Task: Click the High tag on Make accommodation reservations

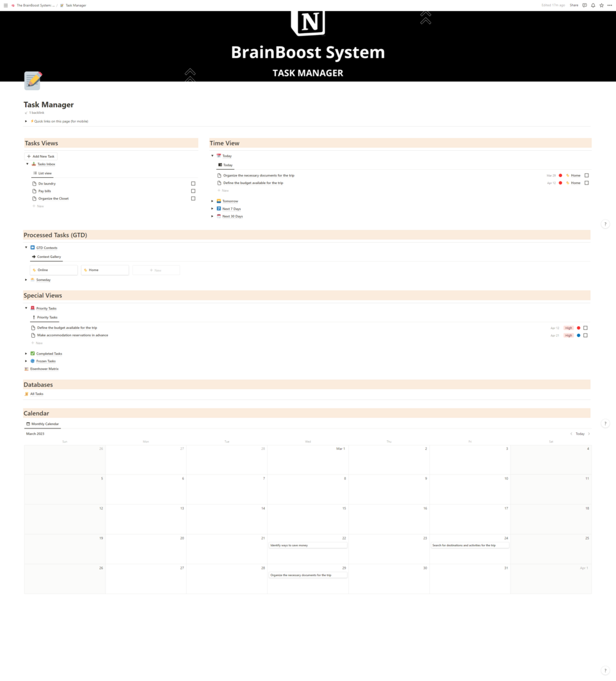Action: click(568, 335)
